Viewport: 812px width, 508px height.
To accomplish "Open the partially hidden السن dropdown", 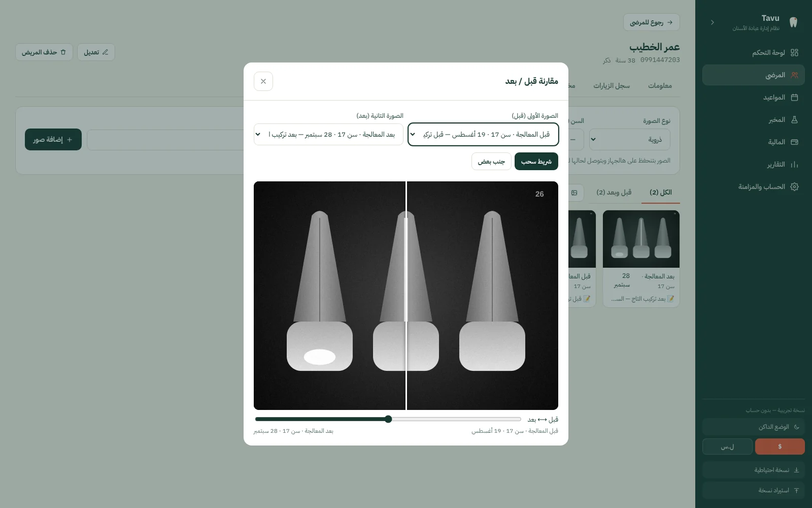I will pyautogui.click(x=576, y=140).
